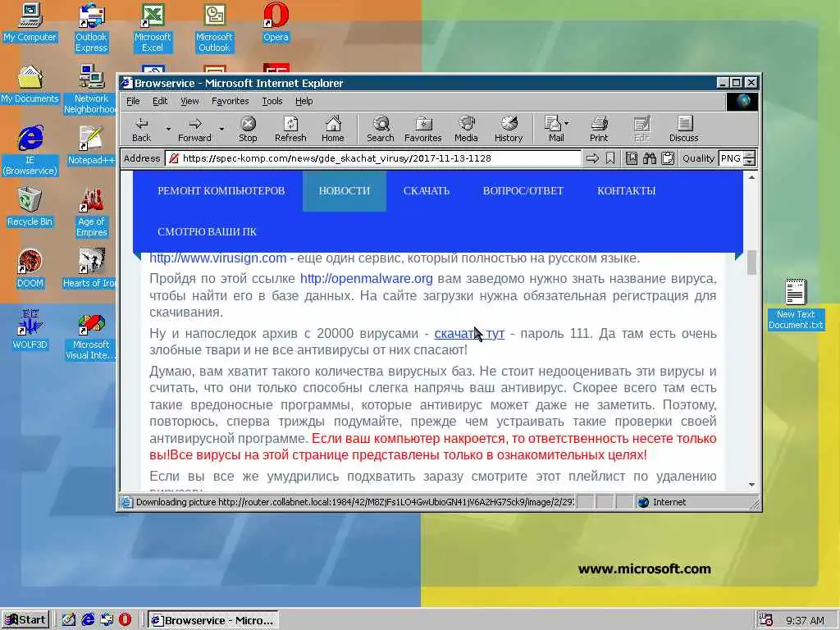Click the Go arrow beside address bar
This screenshot has width=840, height=630.
[592, 158]
